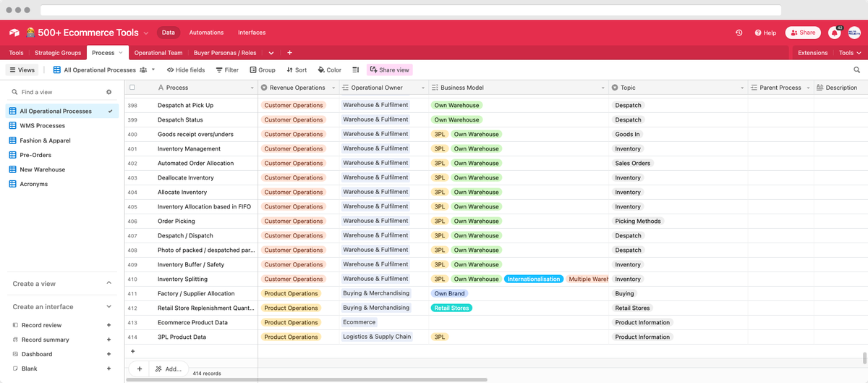Screen dimensions: 868x383
Task: Click the Share view button
Action: point(390,70)
